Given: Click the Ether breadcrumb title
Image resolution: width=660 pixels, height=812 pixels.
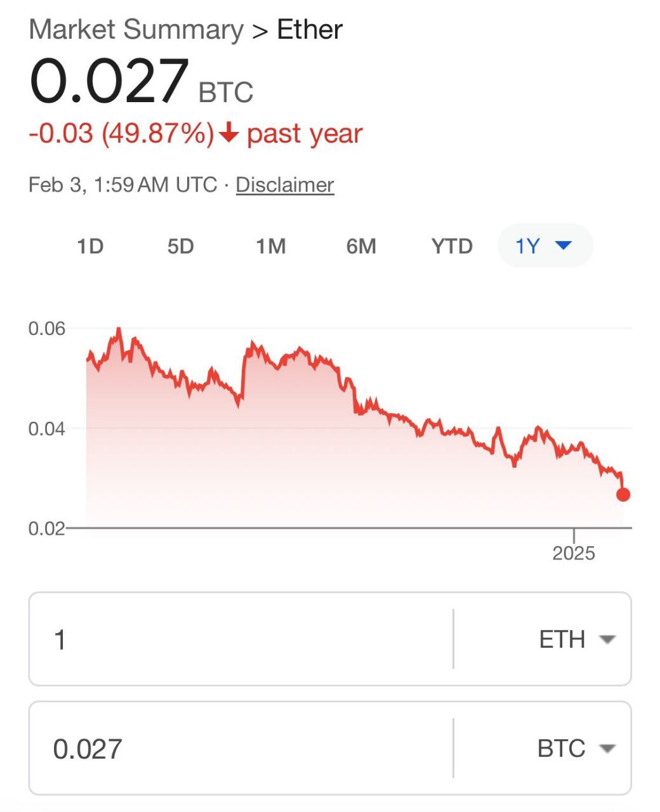Looking at the screenshot, I should point(310,30).
